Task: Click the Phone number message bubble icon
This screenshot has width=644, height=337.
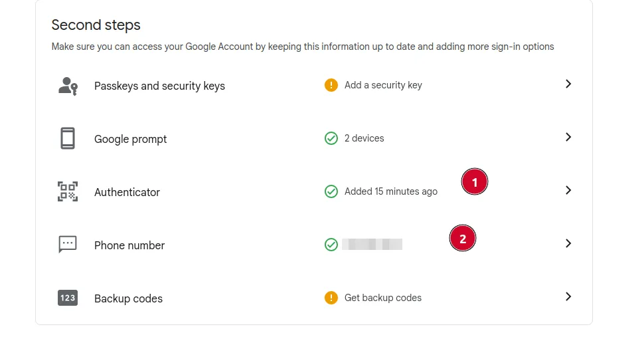Action: point(68,244)
